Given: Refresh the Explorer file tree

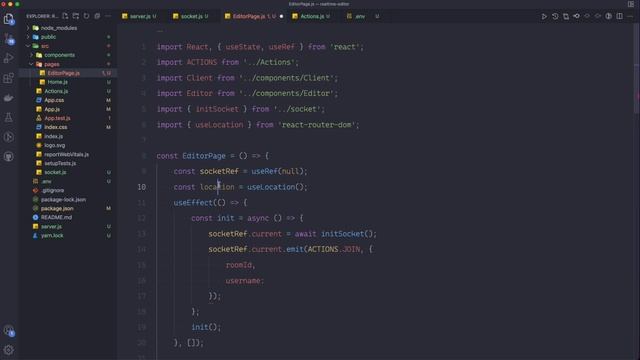Looking at the screenshot, I should pos(87,16).
